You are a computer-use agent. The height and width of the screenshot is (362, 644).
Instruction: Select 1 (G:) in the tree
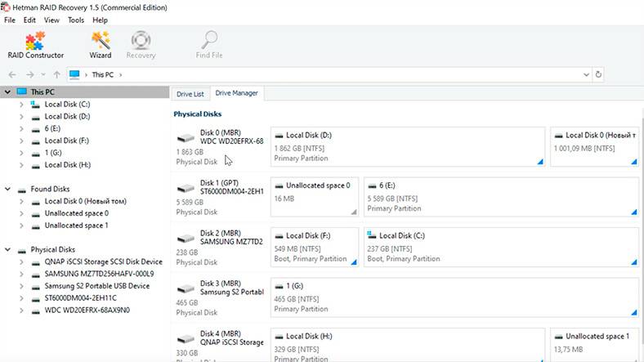coord(53,153)
